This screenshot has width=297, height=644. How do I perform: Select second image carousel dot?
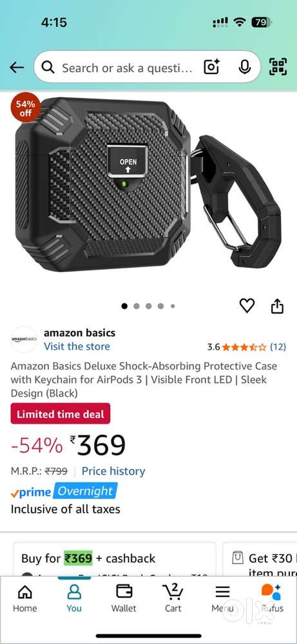click(137, 306)
